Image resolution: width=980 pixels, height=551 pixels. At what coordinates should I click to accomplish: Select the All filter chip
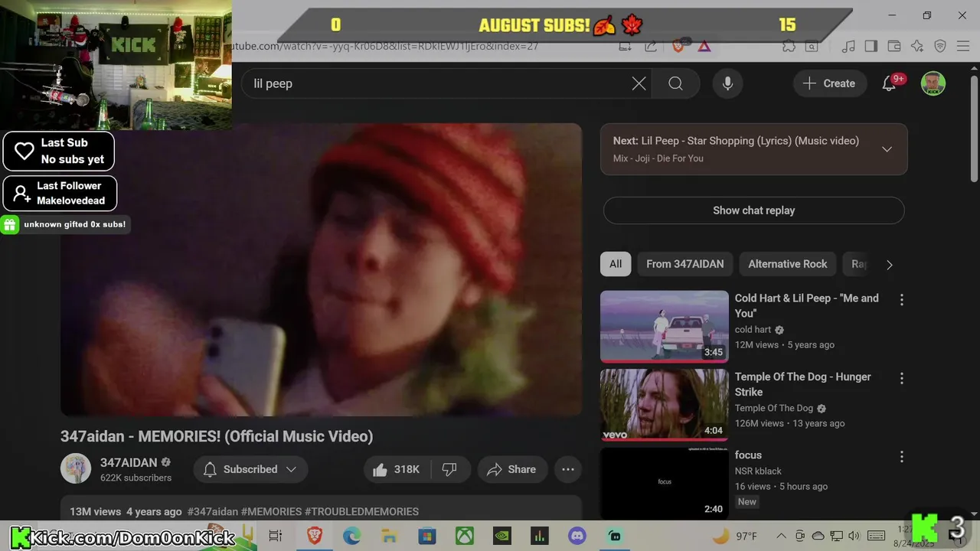tap(616, 264)
